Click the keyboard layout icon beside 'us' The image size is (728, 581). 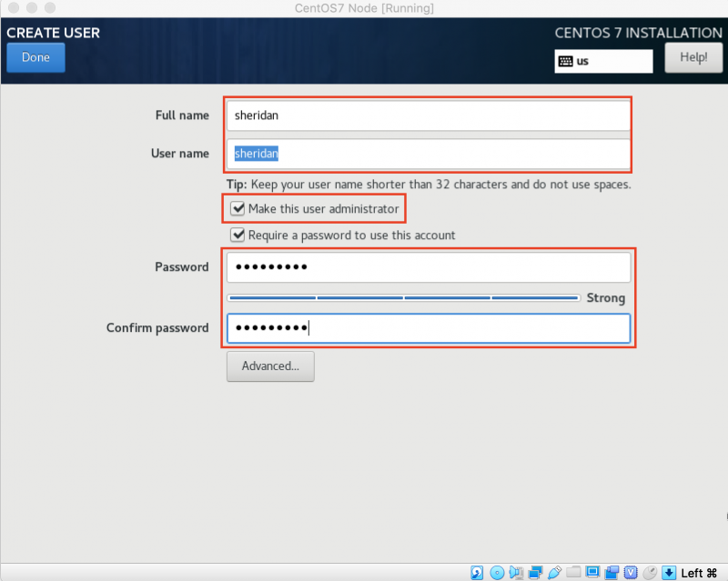tap(565, 61)
